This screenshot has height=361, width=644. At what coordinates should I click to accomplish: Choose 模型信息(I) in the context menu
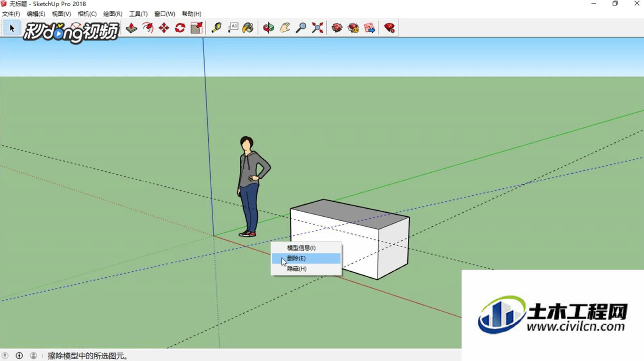coord(306,248)
